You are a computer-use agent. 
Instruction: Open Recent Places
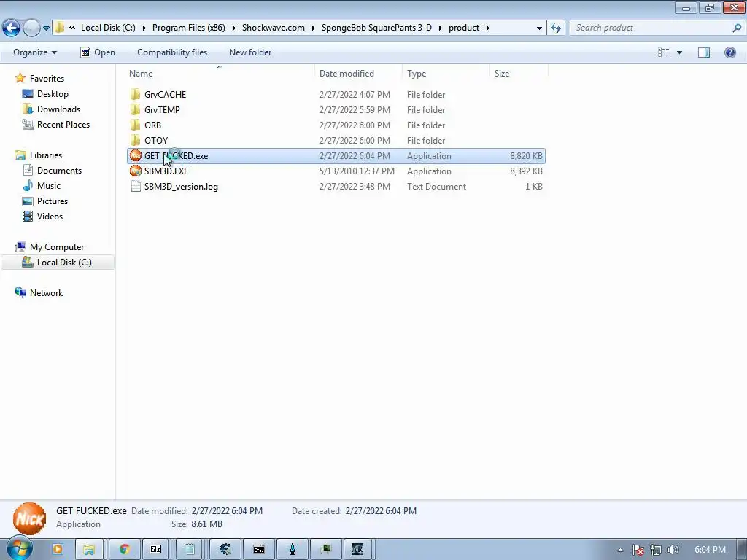(63, 124)
